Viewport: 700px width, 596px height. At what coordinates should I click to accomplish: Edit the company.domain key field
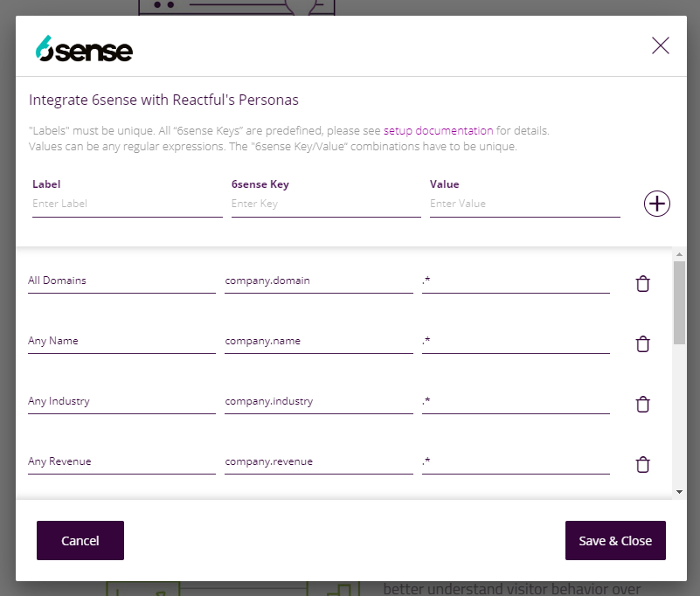[319, 281]
